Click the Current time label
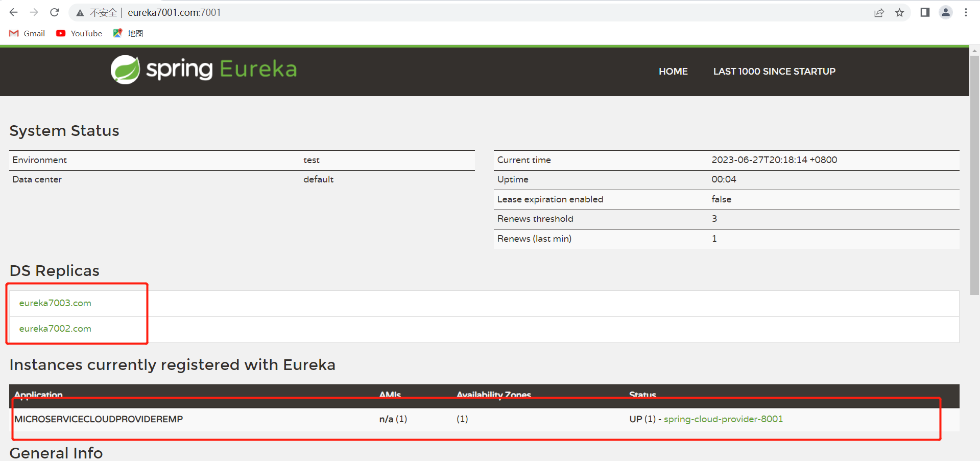This screenshot has width=980, height=461. tap(524, 160)
